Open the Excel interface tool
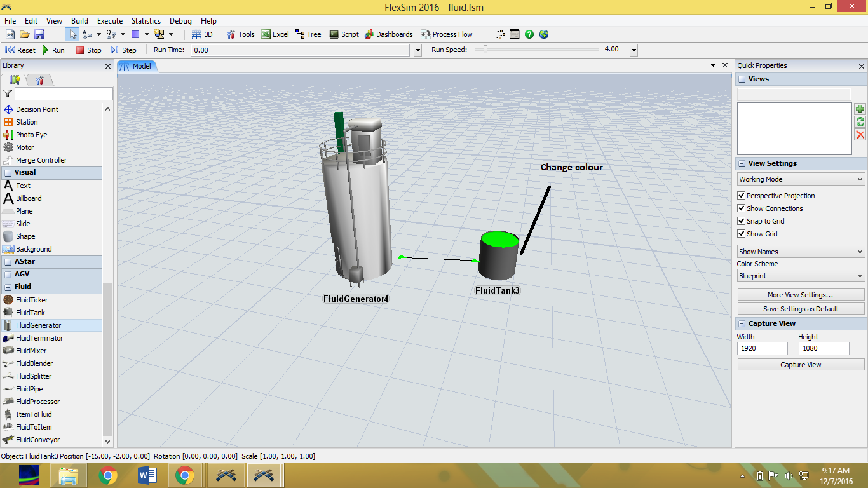The height and width of the screenshot is (488, 868). click(x=275, y=34)
